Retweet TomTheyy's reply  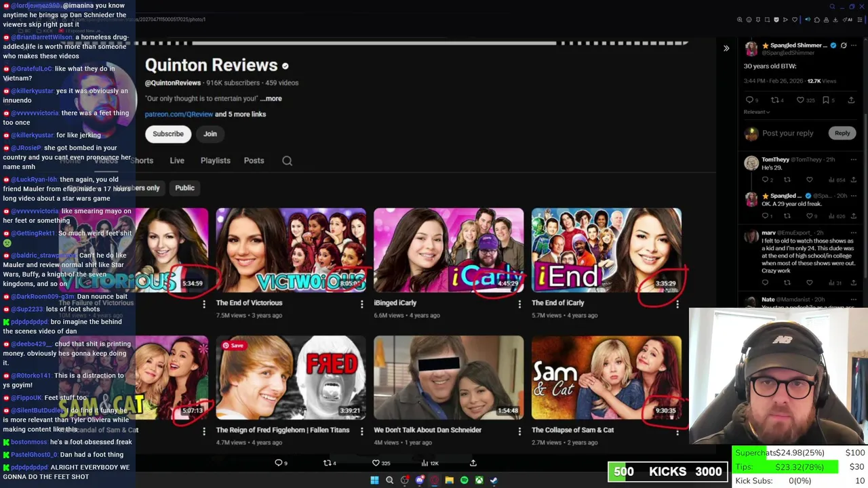787,180
